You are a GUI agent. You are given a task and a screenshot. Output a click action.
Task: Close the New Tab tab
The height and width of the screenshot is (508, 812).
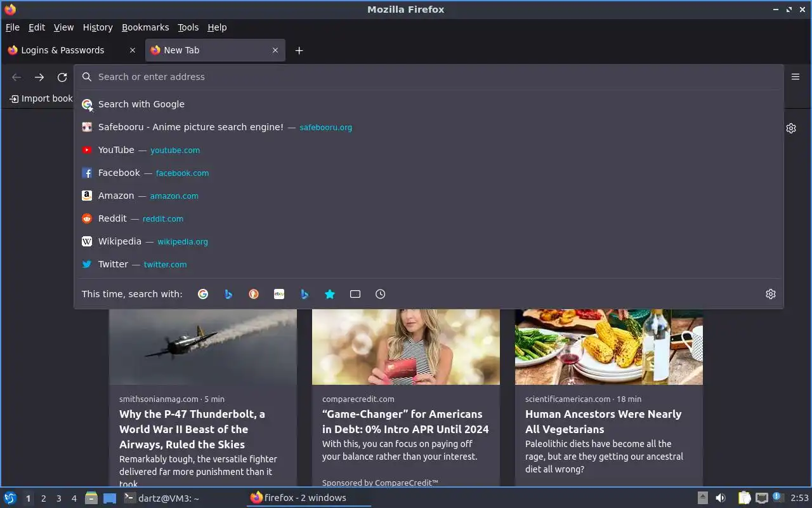[275, 50]
